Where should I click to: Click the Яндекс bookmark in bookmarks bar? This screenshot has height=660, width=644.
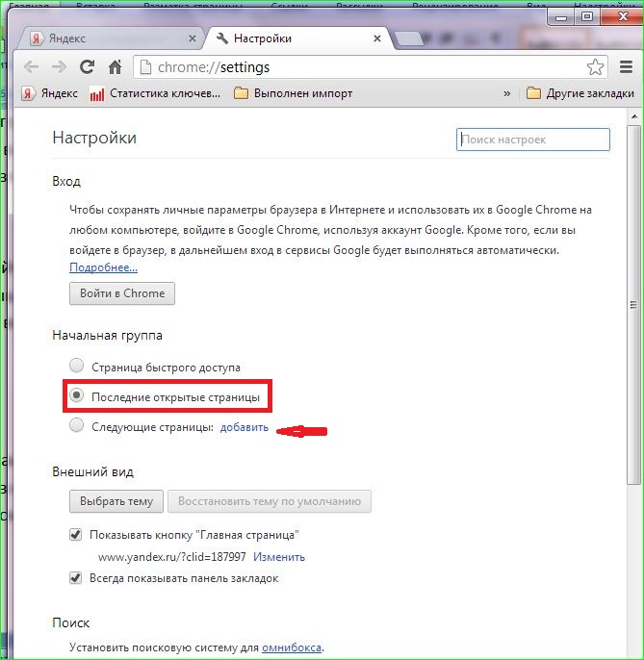tap(50, 93)
